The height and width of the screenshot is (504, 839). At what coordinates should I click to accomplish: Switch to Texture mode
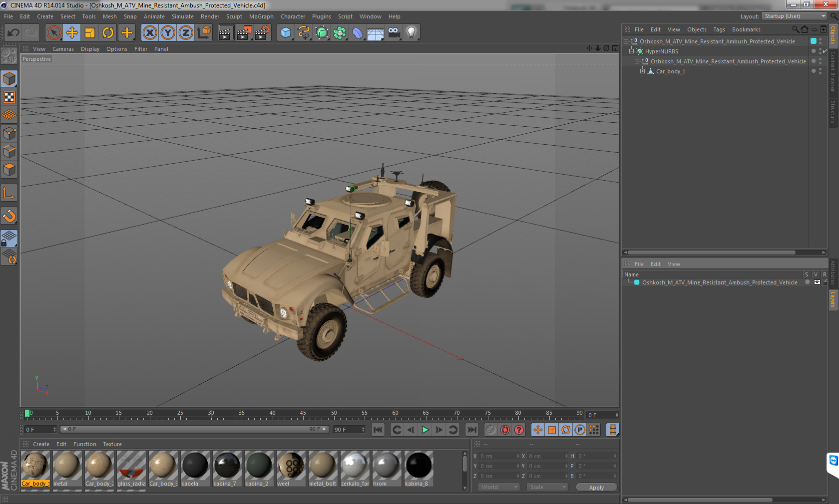point(9,97)
